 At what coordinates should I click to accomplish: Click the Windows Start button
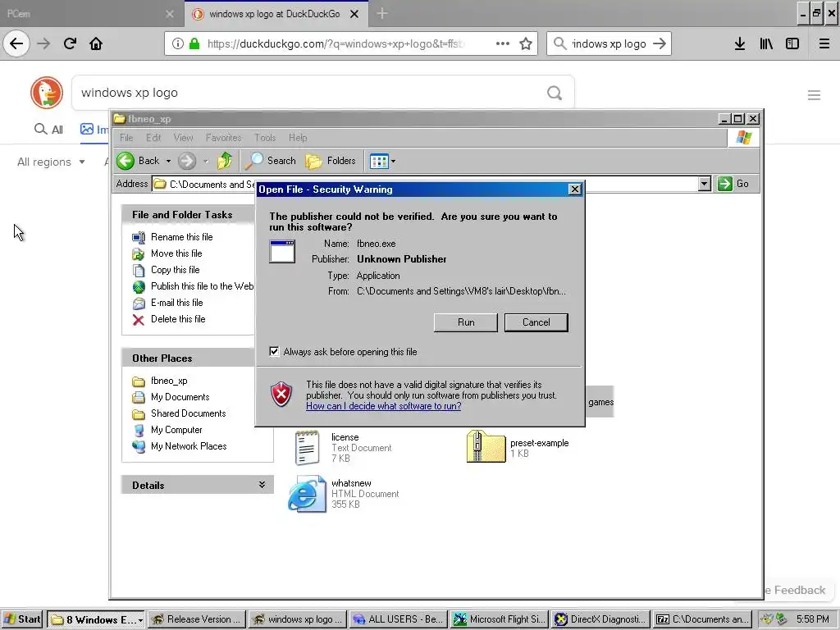click(x=22, y=619)
